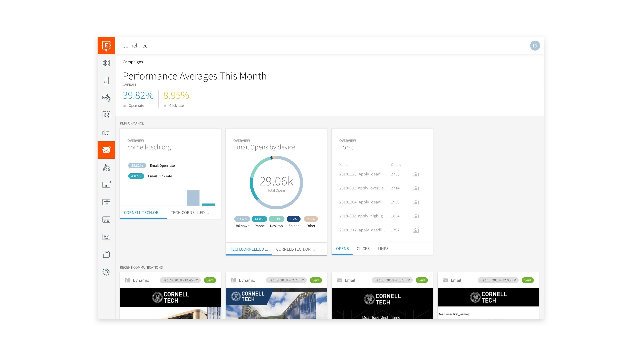
Task: Click the ID user avatar
Action: (535, 46)
